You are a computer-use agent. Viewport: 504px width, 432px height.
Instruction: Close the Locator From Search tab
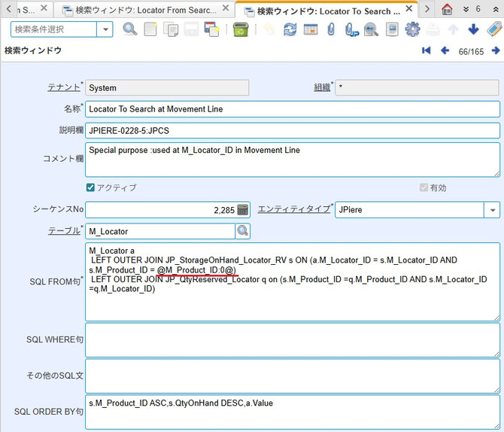tap(226, 8)
